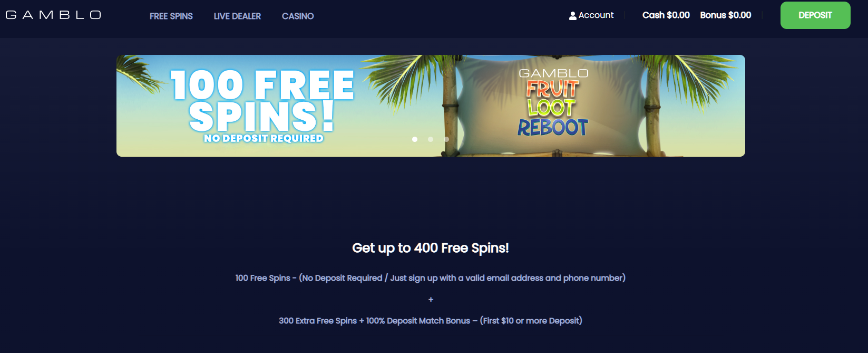Go to the Casino page
The height and width of the screenshot is (353, 868).
pos(298,16)
